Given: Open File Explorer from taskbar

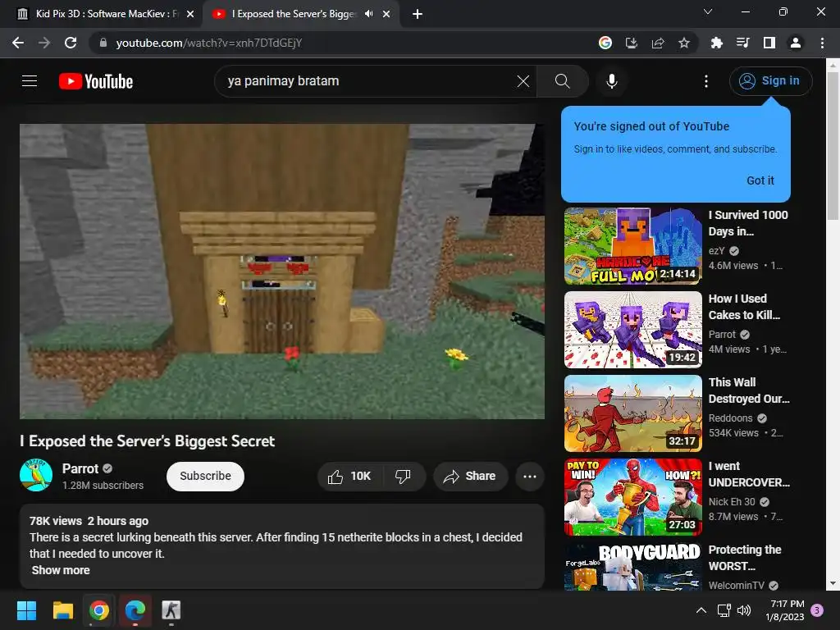Looking at the screenshot, I should [62, 610].
